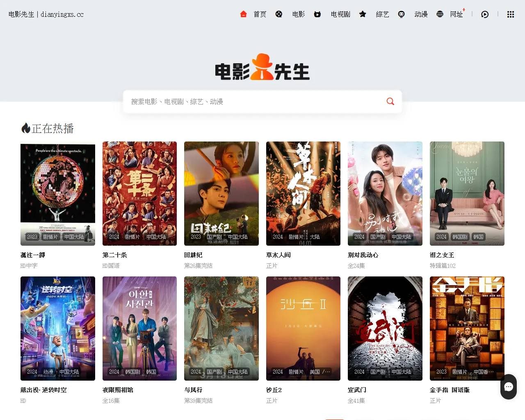Click the star icon beside 综艺
The width and height of the screenshot is (525, 420).
[363, 14]
